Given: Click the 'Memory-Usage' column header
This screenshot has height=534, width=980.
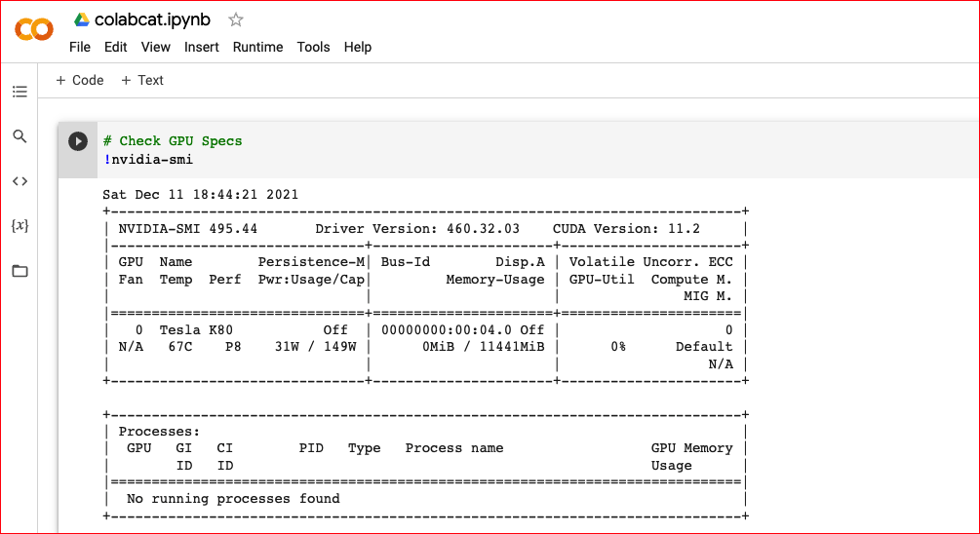Looking at the screenshot, I should click(495, 279).
